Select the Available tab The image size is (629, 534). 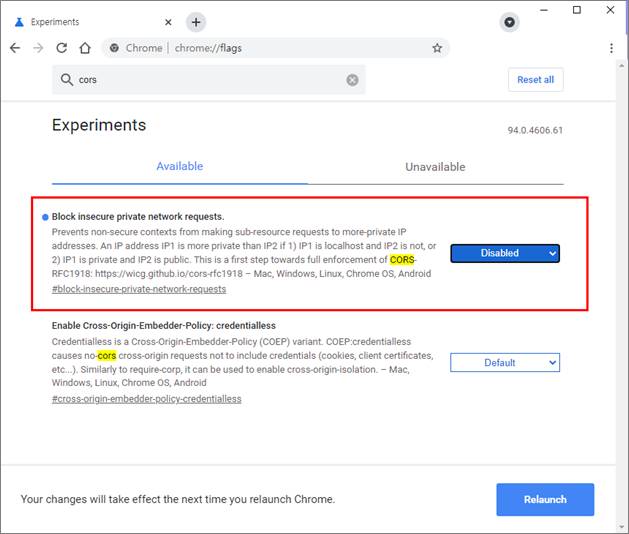pos(180,166)
